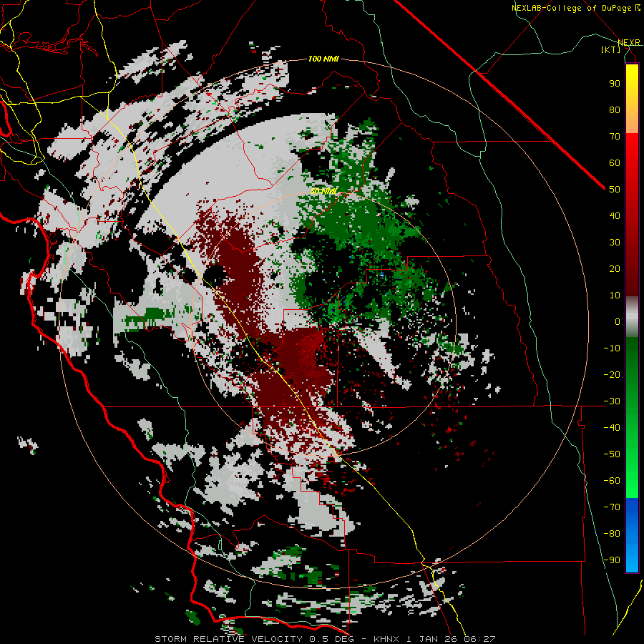Click the 70 value on the velocity scale
The height and width of the screenshot is (644, 644).
click(615, 137)
